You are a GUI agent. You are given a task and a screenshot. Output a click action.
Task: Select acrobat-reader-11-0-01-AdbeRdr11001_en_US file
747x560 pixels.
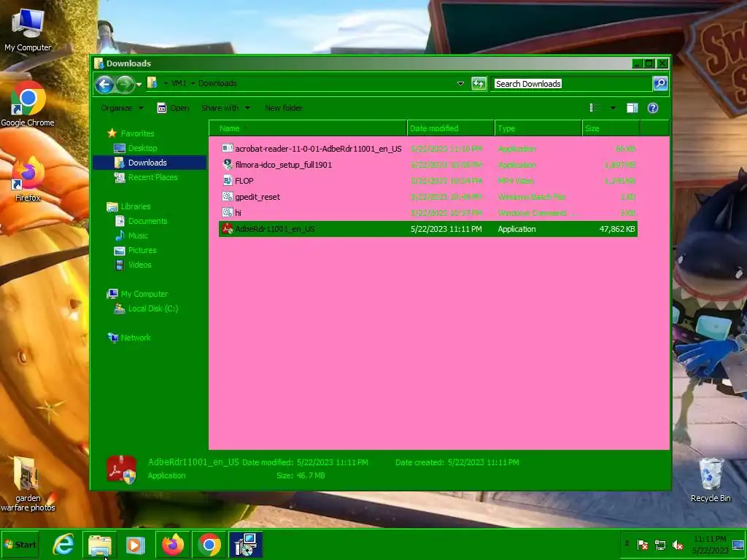(x=318, y=149)
